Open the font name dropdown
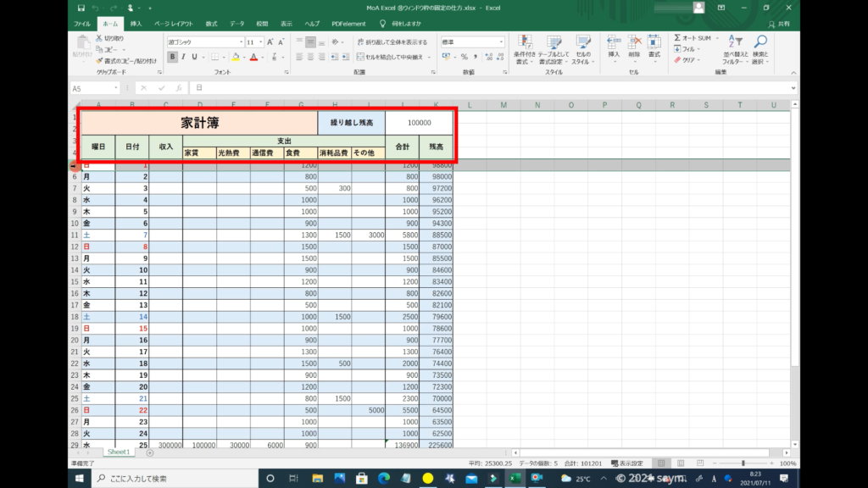868x488 pixels. [240, 42]
